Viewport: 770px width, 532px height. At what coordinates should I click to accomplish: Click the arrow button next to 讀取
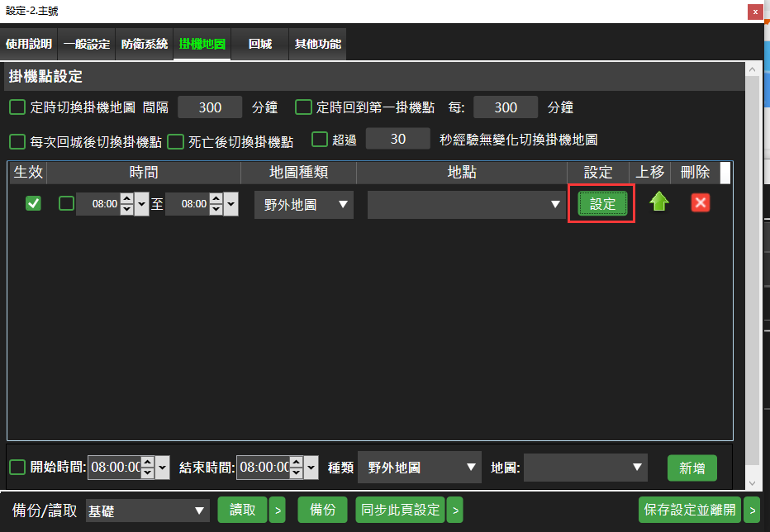[277, 511]
